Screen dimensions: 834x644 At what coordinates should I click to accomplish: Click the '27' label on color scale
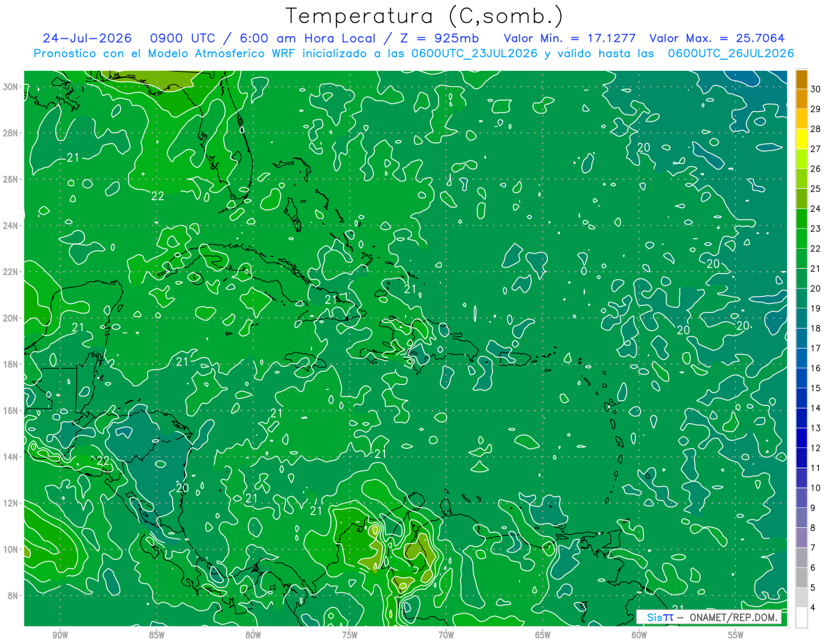[816, 149]
